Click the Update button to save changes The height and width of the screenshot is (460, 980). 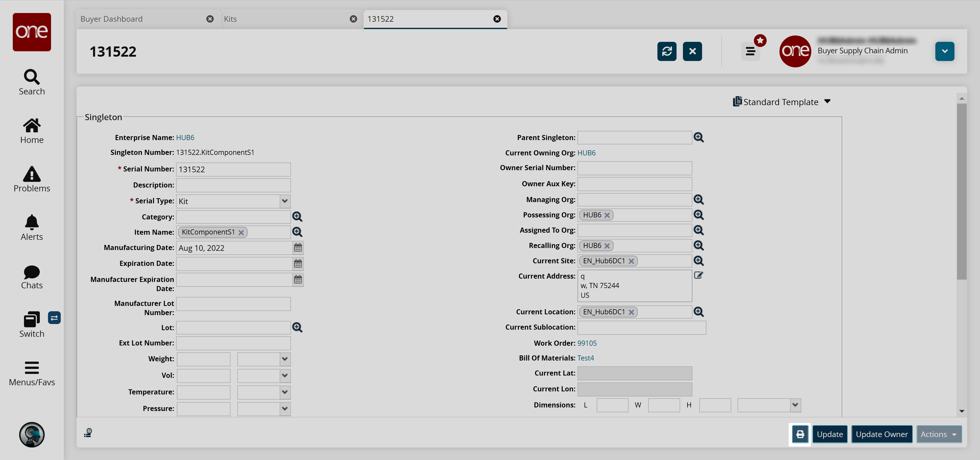(x=830, y=433)
